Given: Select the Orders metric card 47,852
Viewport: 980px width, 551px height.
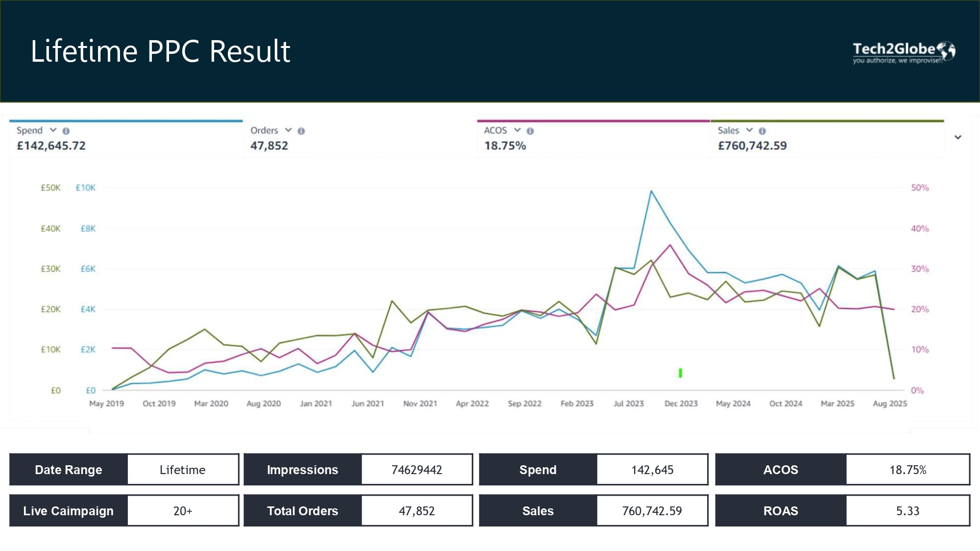Looking at the screenshot, I should (x=360, y=139).
